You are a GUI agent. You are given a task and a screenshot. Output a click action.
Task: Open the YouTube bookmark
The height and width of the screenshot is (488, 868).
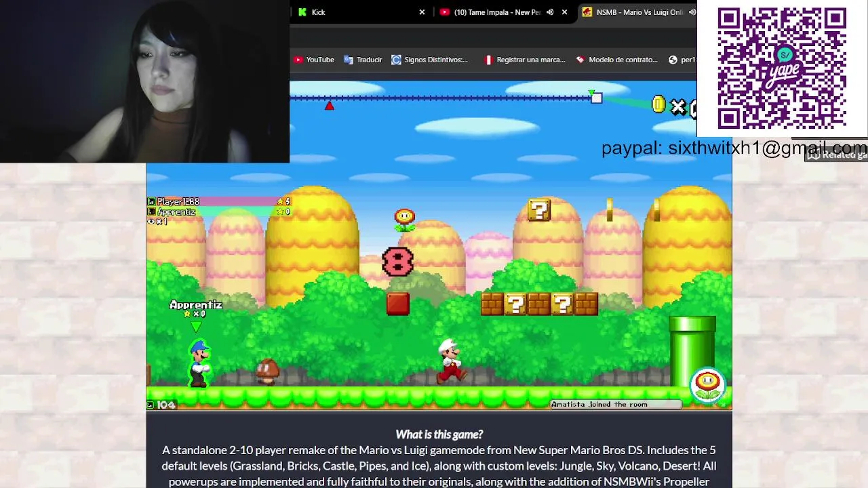[313, 60]
